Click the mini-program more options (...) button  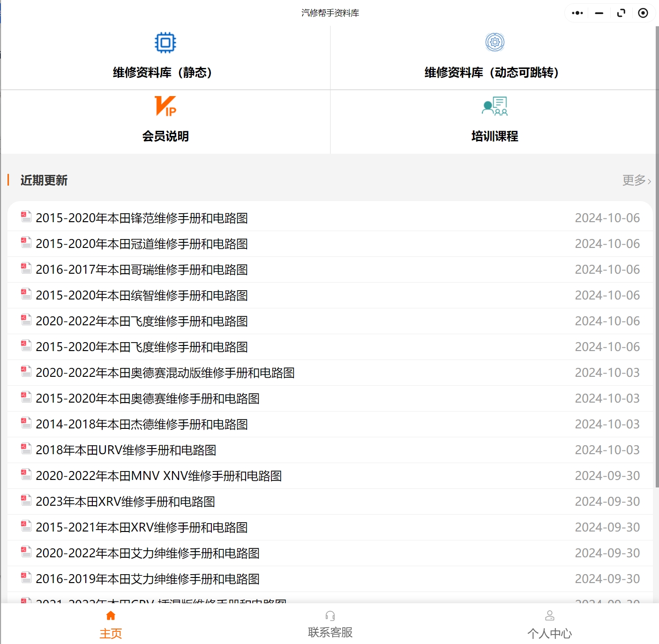tap(577, 13)
